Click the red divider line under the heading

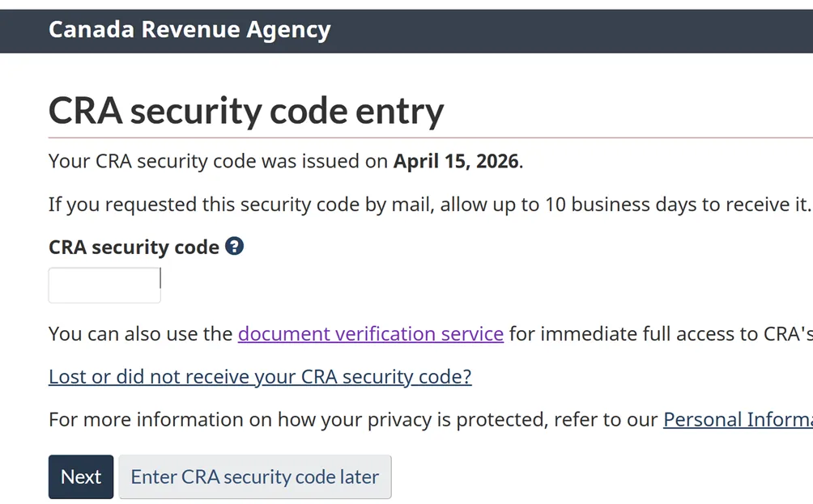pos(567,138)
